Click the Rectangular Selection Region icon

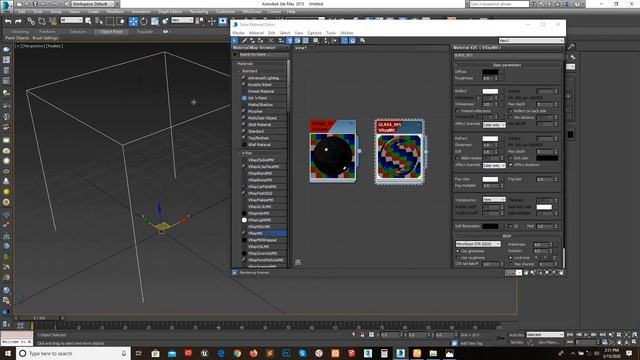(x=110, y=21)
